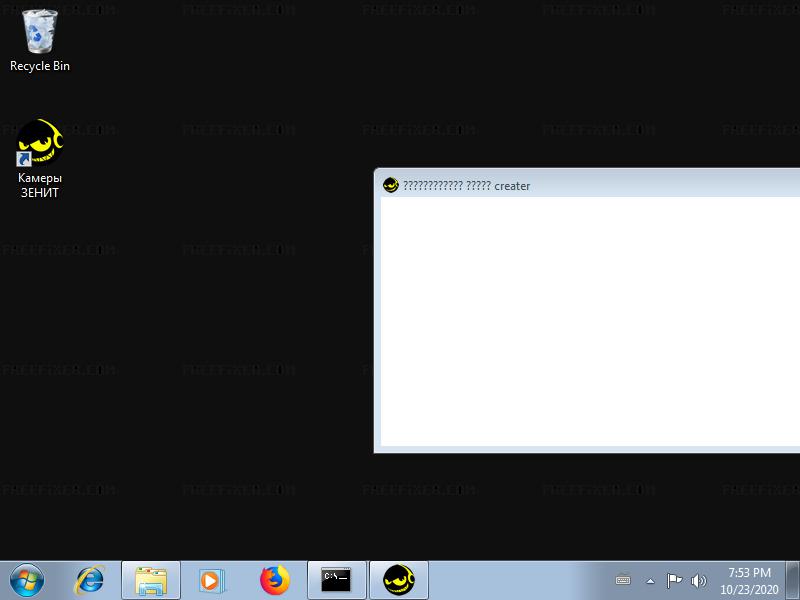Select the Камеры ЗЕНИТ desktop shortcut
Viewport: 800px width, 600px height.
40,159
